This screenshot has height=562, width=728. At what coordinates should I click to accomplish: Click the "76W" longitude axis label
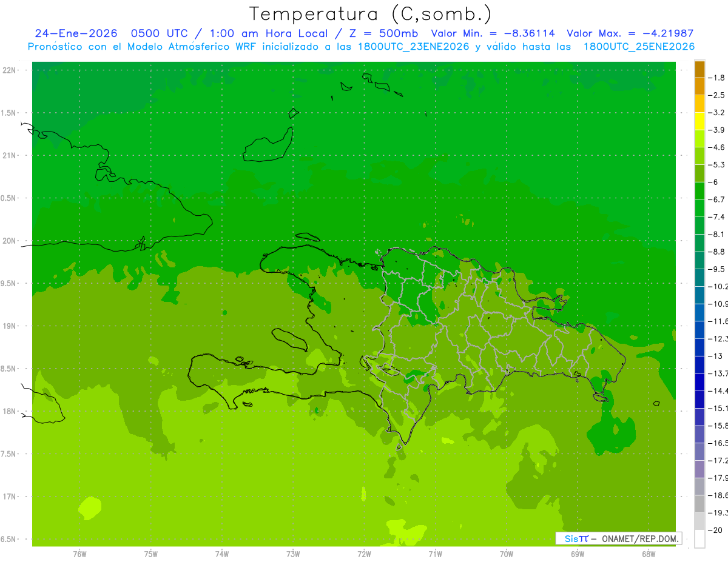pos(79,554)
